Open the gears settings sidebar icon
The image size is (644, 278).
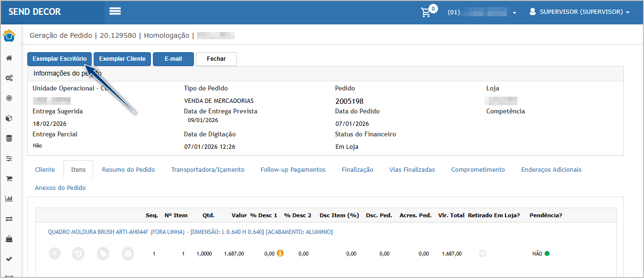coord(9,78)
